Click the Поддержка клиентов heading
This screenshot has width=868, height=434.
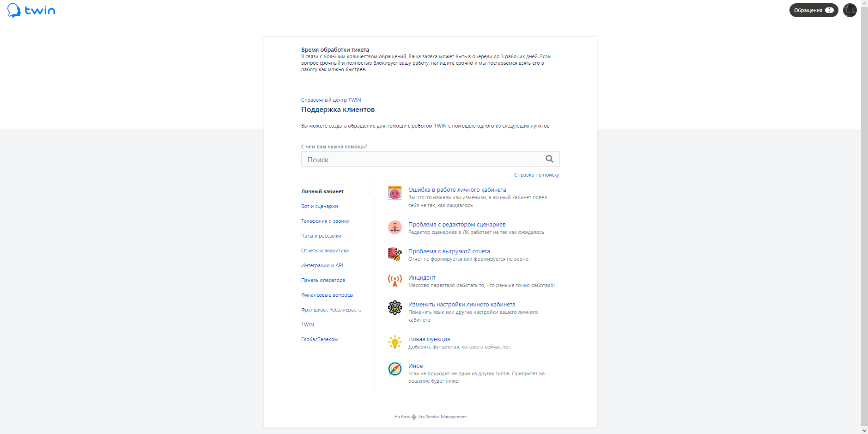338,110
